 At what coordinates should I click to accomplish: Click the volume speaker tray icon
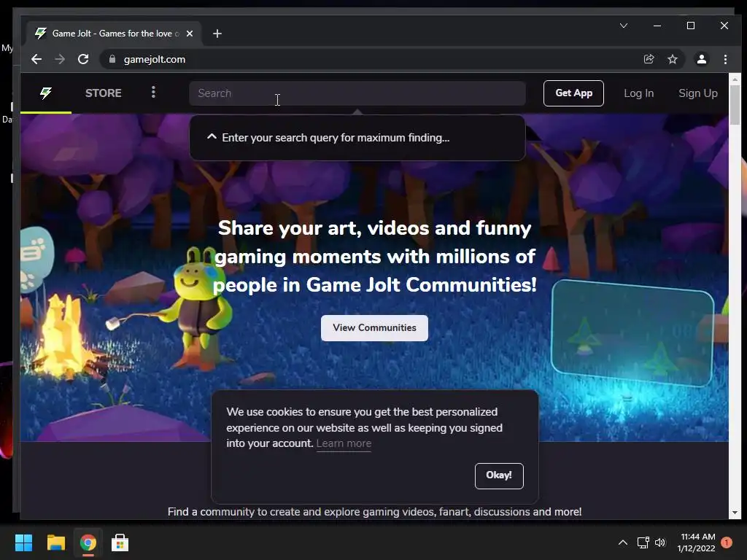click(659, 542)
